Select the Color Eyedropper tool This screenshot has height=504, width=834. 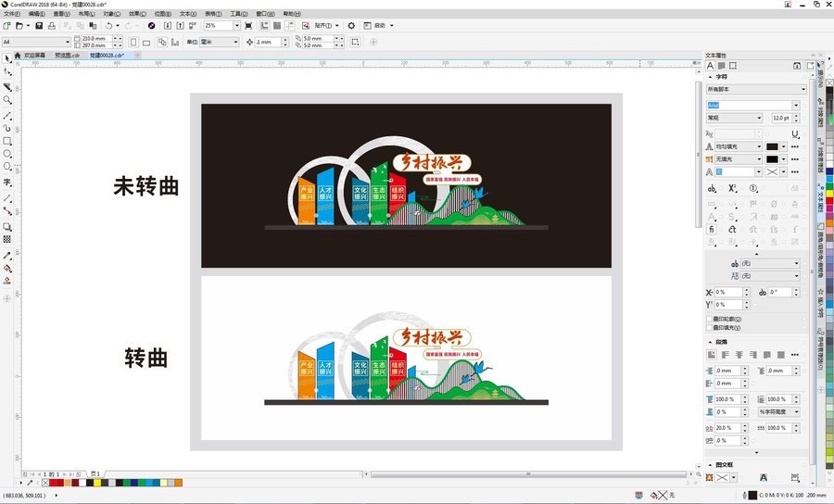click(6, 256)
